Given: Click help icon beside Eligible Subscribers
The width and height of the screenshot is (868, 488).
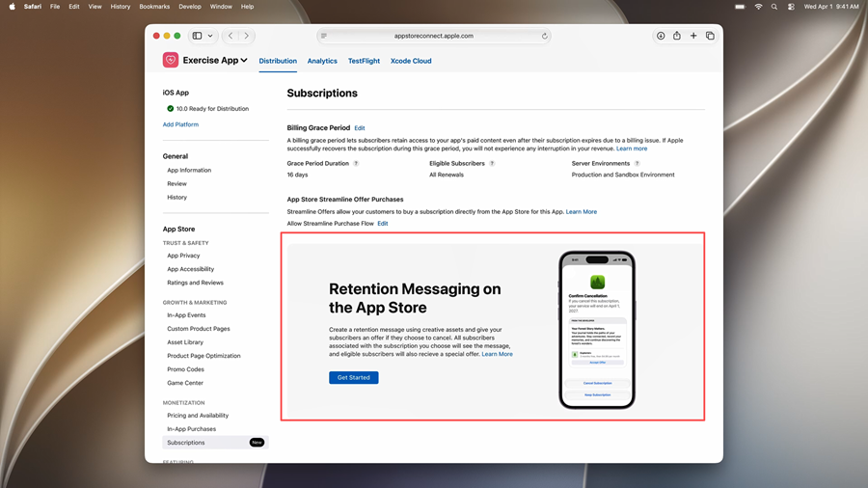Looking at the screenshot, I should click(492, 164).
